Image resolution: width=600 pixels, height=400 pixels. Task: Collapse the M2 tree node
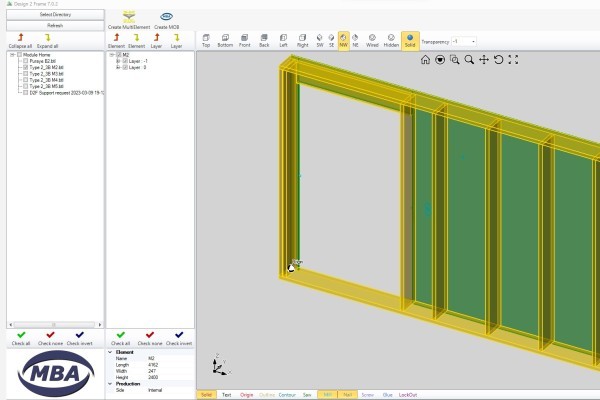pyautogui.click(x=112, y=55)
